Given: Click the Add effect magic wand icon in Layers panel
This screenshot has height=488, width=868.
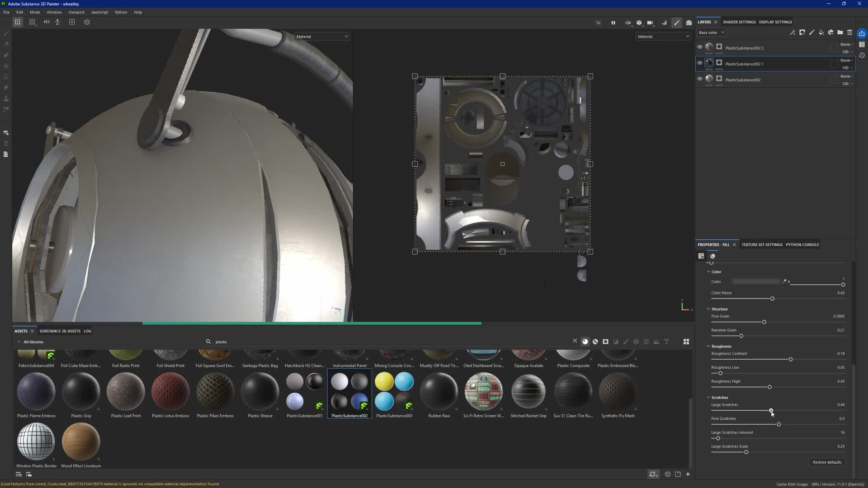Looking at the screenshot, I should [793, 33].
